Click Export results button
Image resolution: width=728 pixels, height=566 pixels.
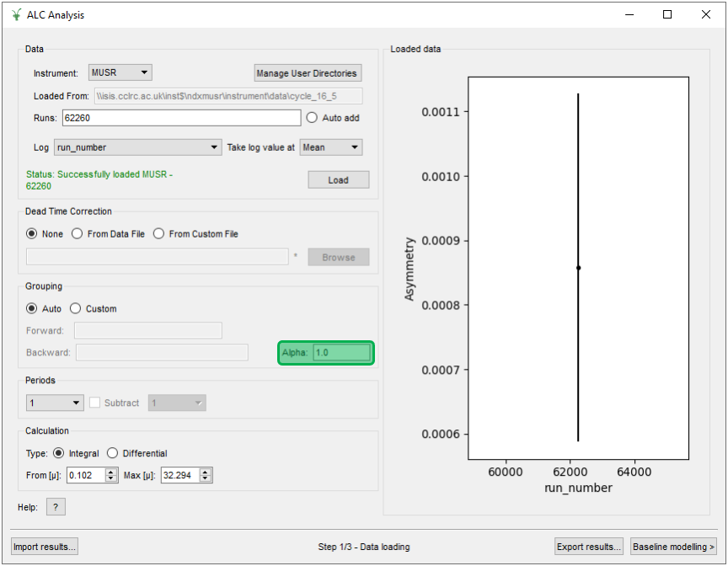589,547
